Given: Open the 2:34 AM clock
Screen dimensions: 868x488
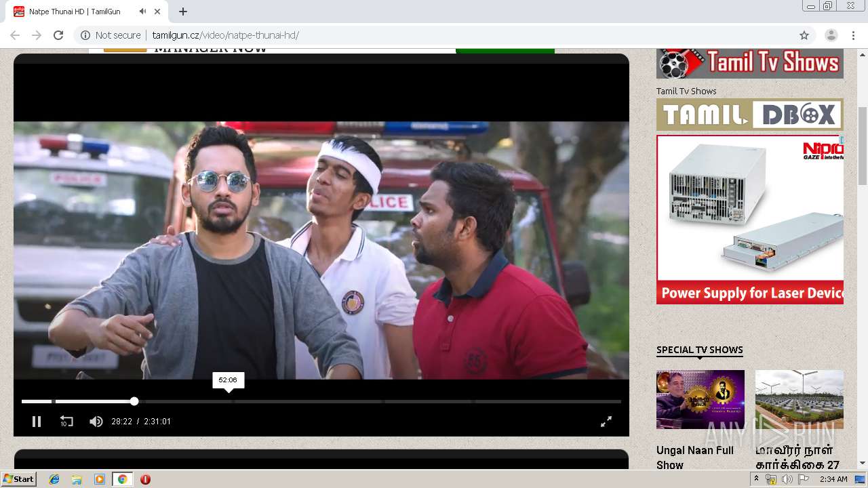Looking at the screenshot, I should tap(833, 479).
